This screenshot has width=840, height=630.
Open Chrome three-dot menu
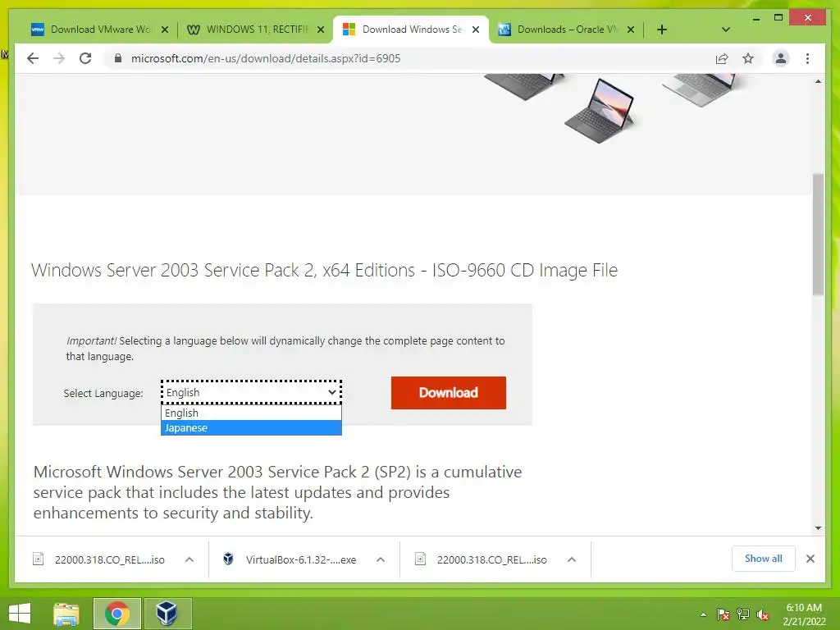tap(807, 58)
